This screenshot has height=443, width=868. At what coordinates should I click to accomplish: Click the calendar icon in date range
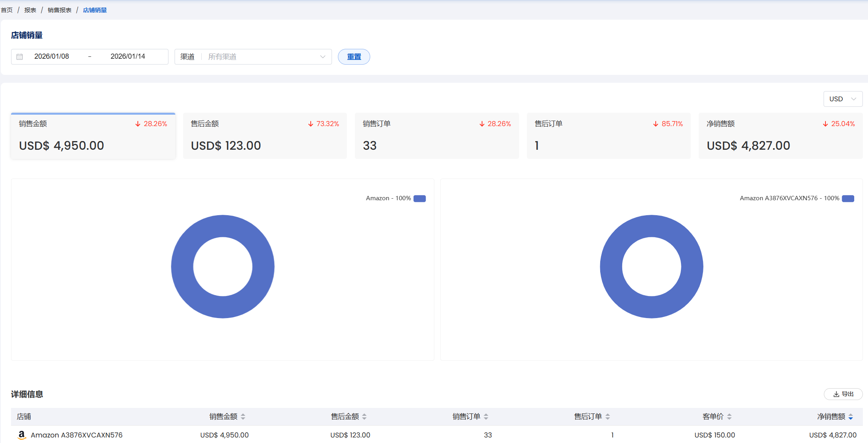click(x=20, y=57)
